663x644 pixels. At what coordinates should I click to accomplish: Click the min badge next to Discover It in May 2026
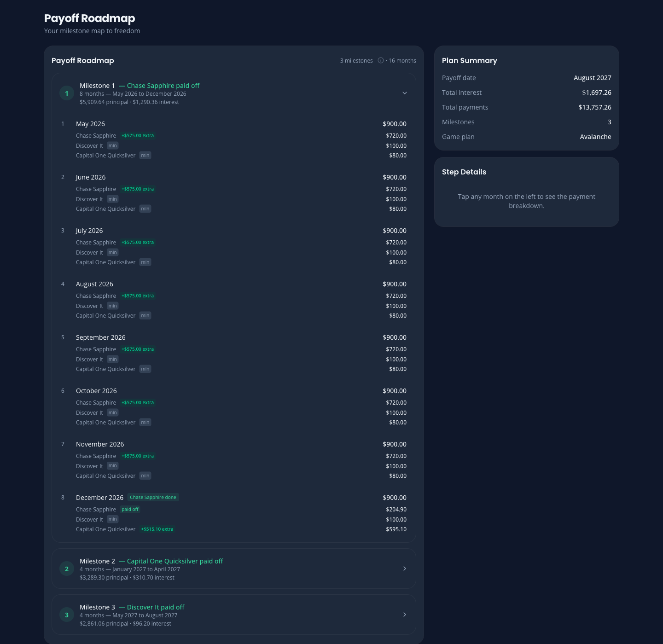[x=112, y=145]
